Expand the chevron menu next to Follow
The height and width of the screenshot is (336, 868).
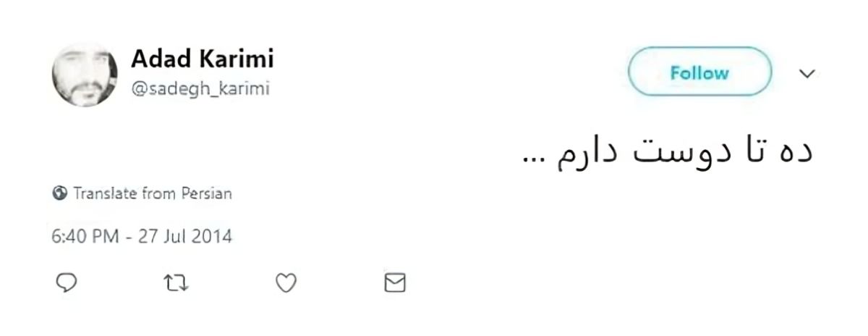click(x=807, y=73)
